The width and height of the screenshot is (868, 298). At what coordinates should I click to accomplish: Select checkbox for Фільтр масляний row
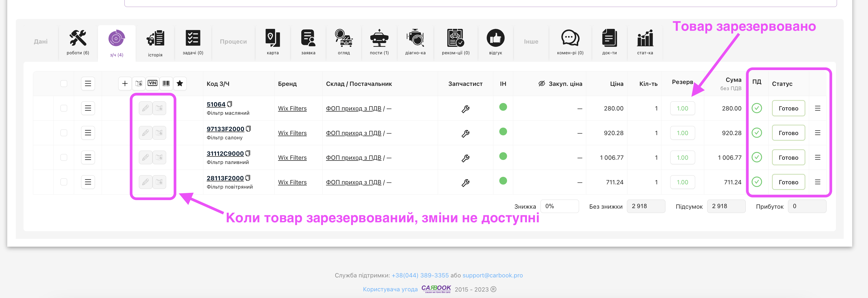(x=64, y=108)
